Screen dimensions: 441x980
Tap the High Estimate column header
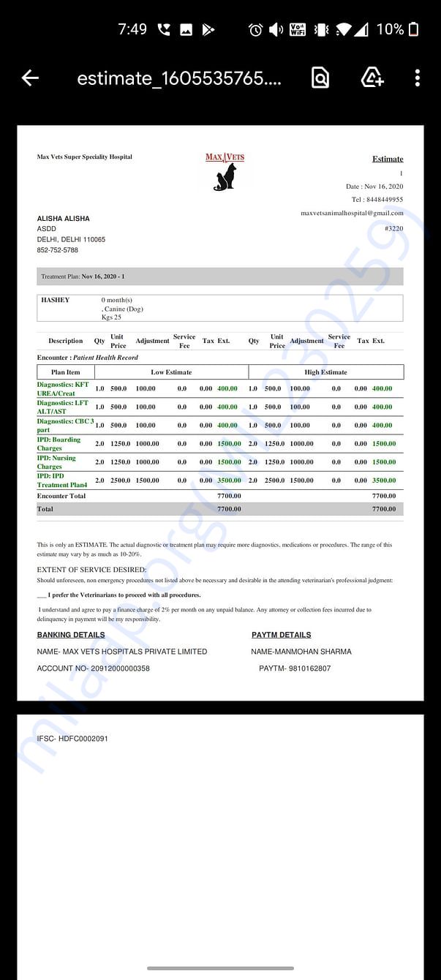pyautogui.click(x=326, y=372)
